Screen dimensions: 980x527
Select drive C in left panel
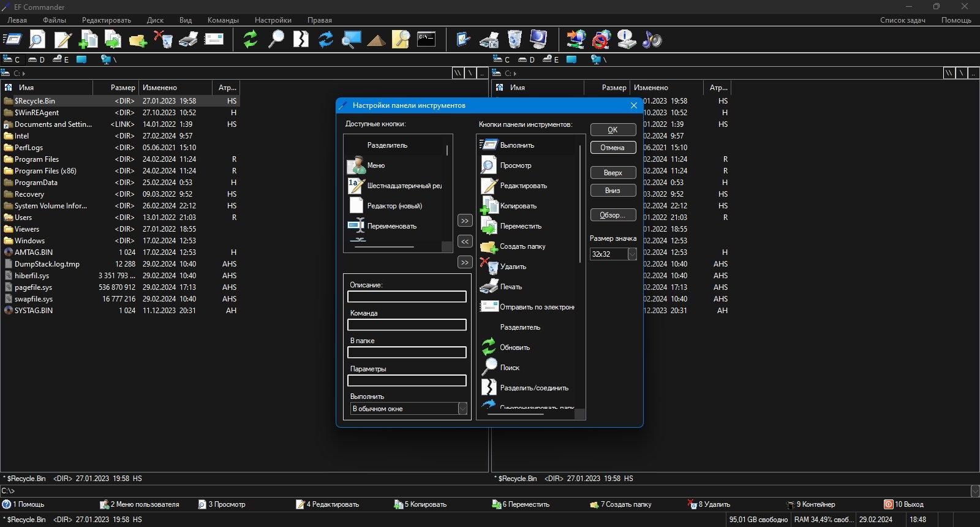tap(11, 59)
